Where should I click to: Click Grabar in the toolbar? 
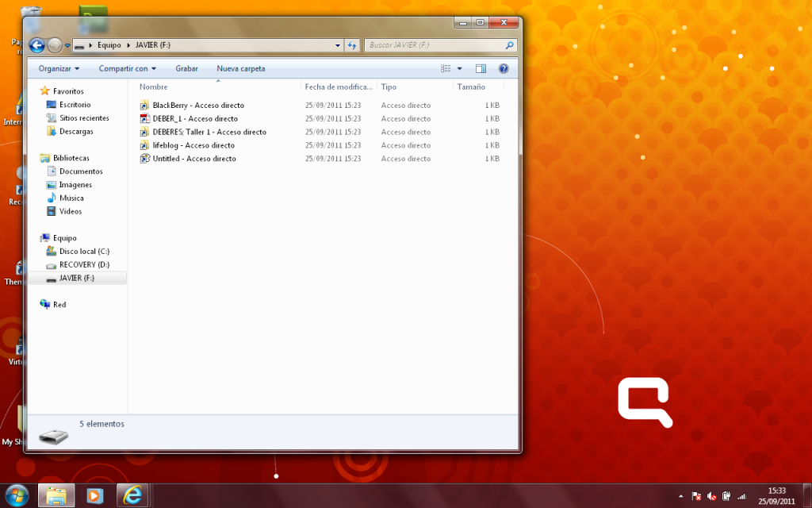[x=186, y=68]
